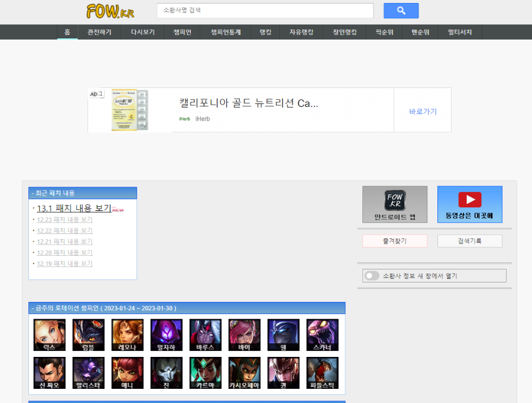Select the 피들스틱 champion icon
This screenshot has width=532, height=403.
pyautogui.click(x=323, y=373)
